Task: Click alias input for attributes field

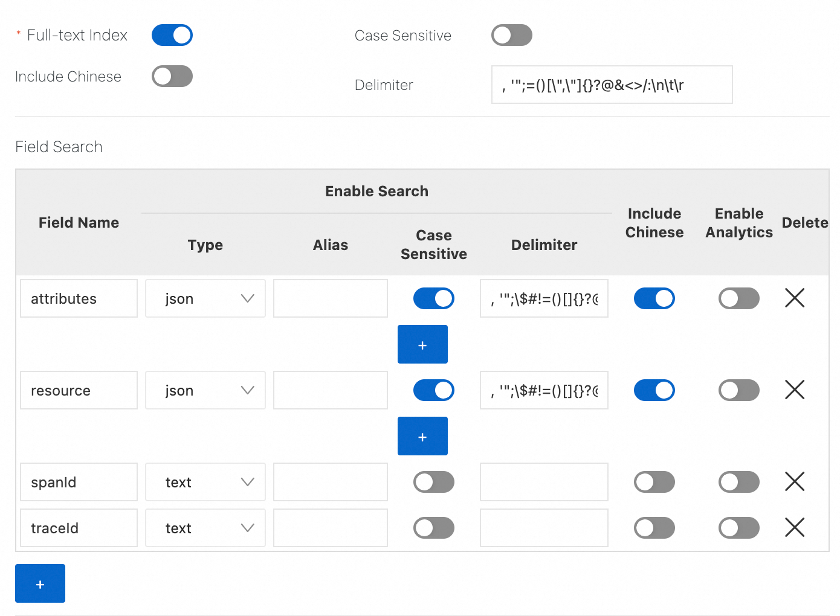Action: (x=330, y=298)
